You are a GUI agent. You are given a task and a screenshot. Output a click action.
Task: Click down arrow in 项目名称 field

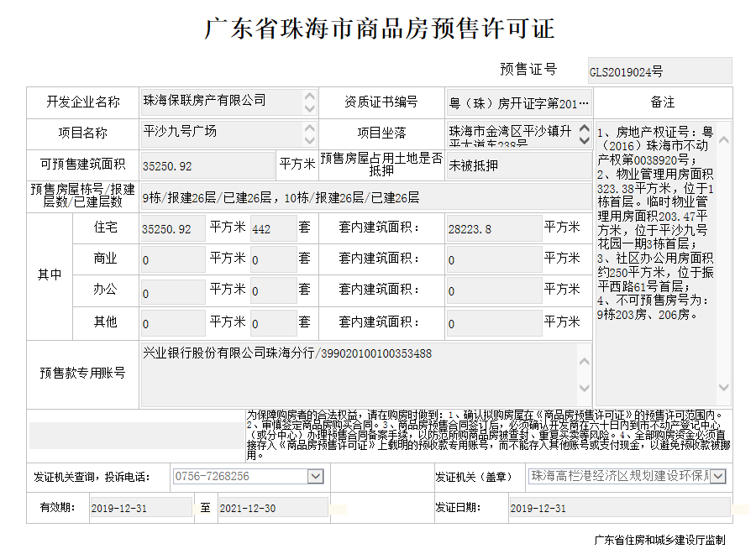tap(310, 140)
